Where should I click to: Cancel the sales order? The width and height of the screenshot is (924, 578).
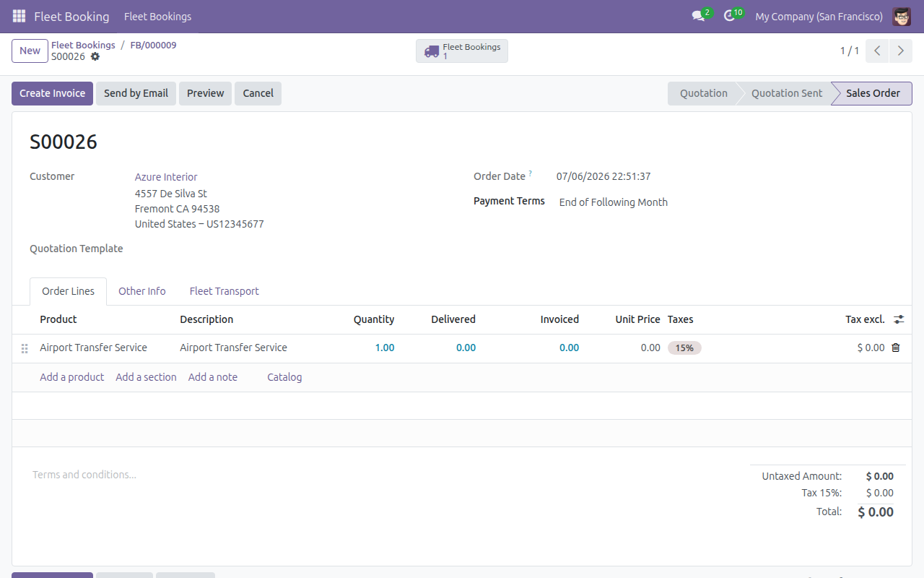(258, 93)
